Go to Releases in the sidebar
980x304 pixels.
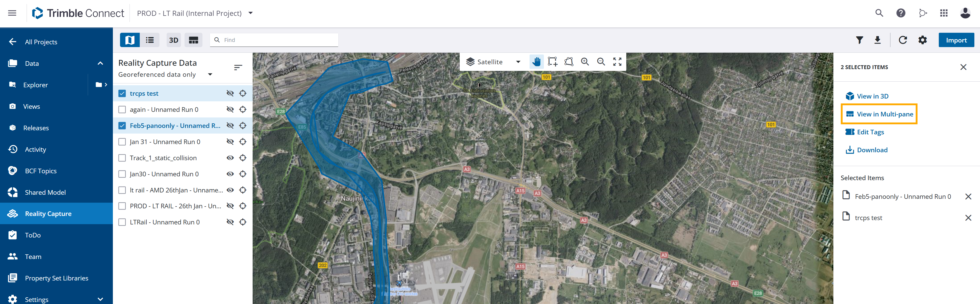pyautogui.click(x=36, y=128)
